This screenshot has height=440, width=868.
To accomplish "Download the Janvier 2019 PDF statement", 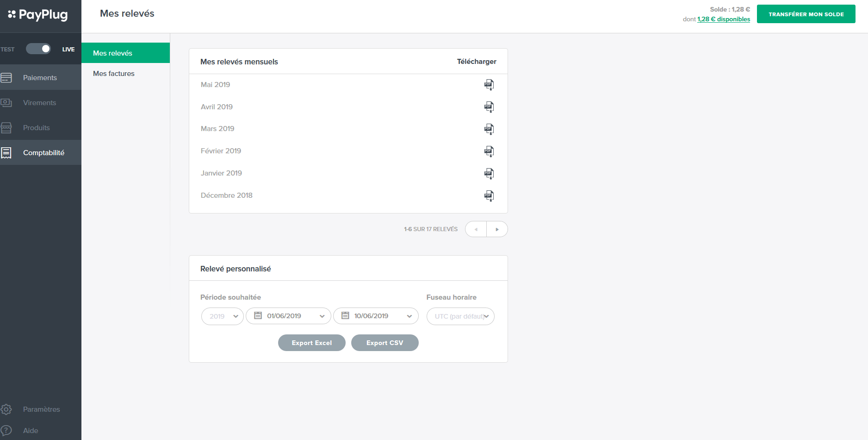I will pyautogui.click(x=489, y=173).
